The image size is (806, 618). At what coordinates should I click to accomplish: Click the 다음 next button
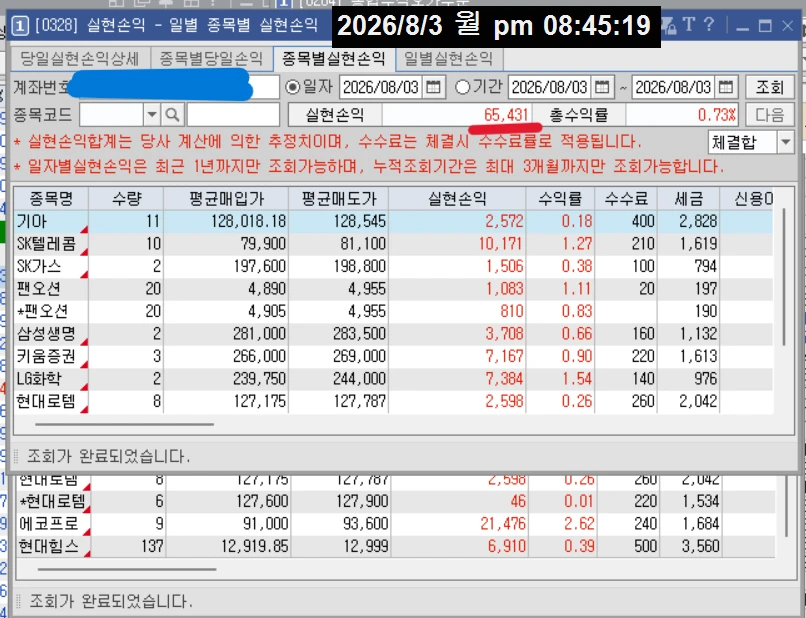point(770,115)
